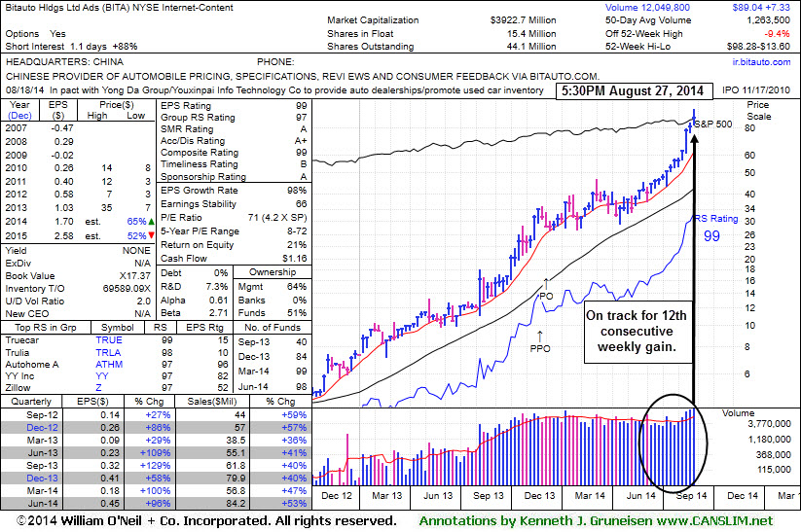Click the Sponsorship Rating row
The image size is (801, 532).
[x=234, y=177]
